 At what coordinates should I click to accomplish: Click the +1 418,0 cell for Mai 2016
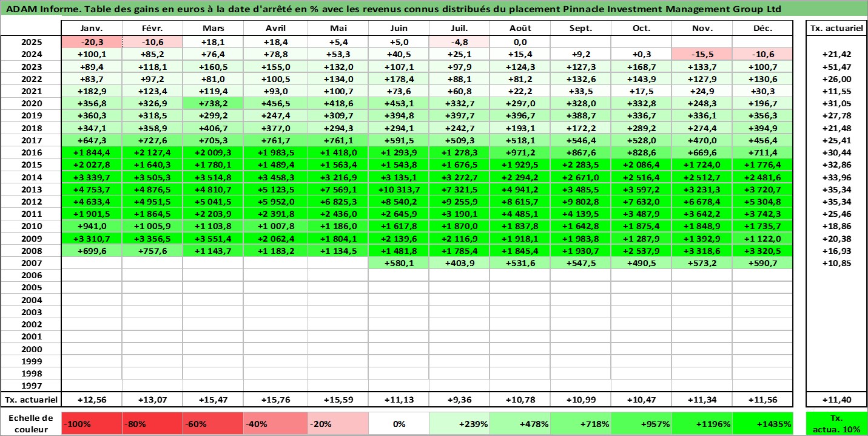(338, 152)
